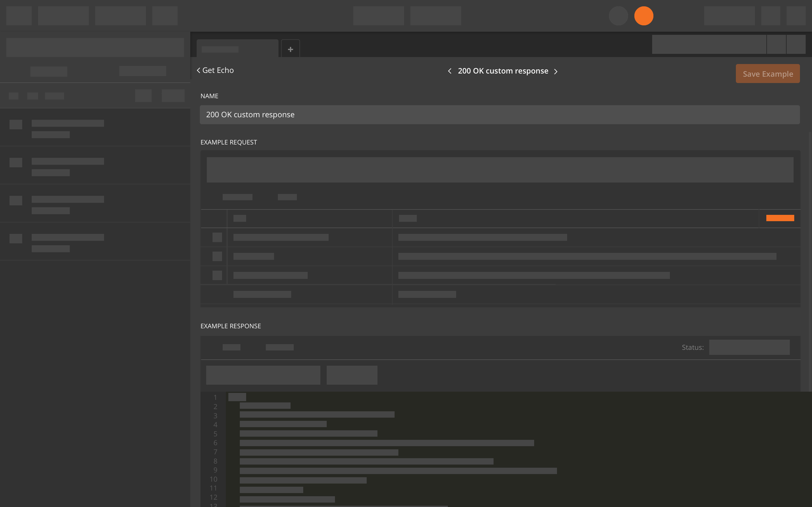Go to previous example with left chevron

450,71
